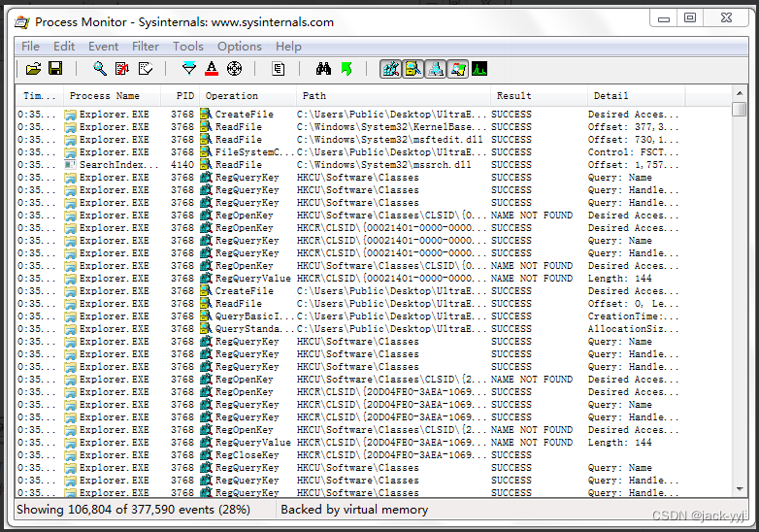Click the Result column header
Viewport: 759px width, 532px height.
(540, 96)
